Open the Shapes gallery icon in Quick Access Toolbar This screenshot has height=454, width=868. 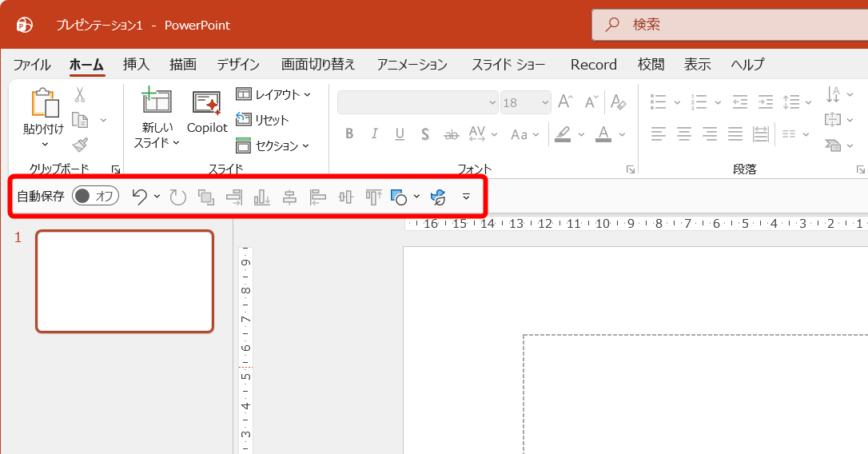[x=399, y=197]
